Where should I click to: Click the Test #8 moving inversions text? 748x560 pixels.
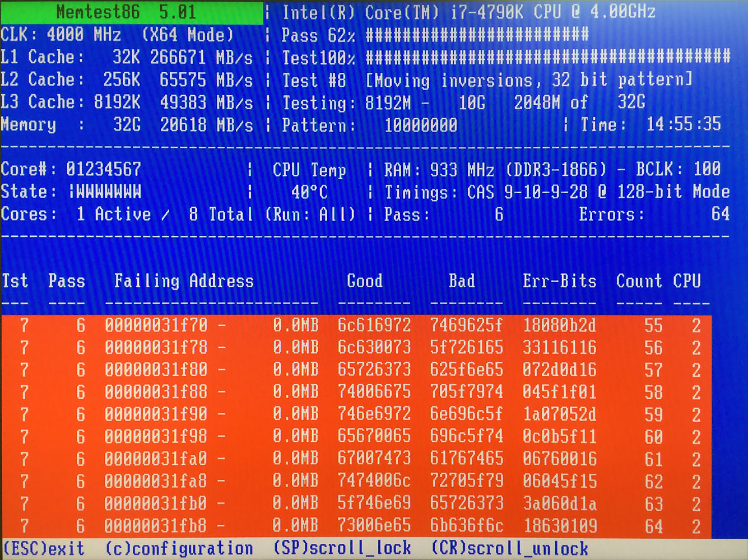tap(487, 80)
